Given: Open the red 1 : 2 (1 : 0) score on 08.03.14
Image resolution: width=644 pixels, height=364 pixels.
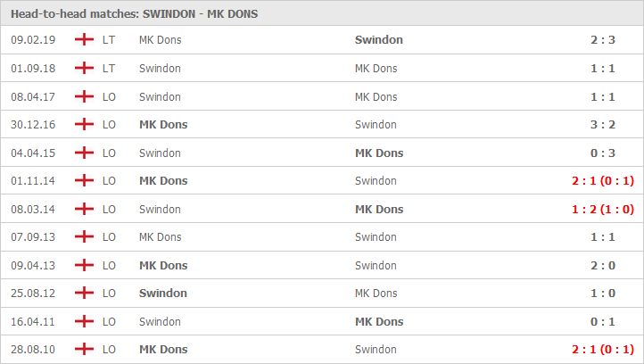Looking at the screenshot, I should point(603,209).
